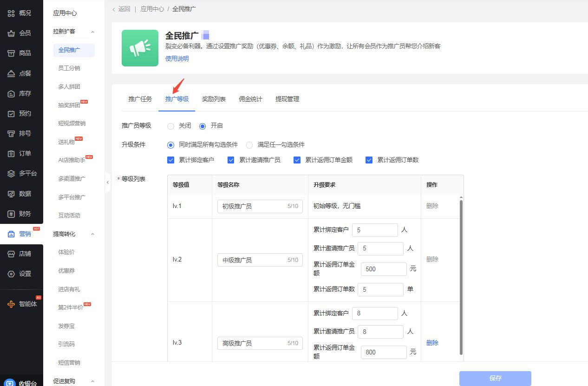Select the 关闭 radio for 推广员等级
The image size is (588, 386).
click(170, 126)
